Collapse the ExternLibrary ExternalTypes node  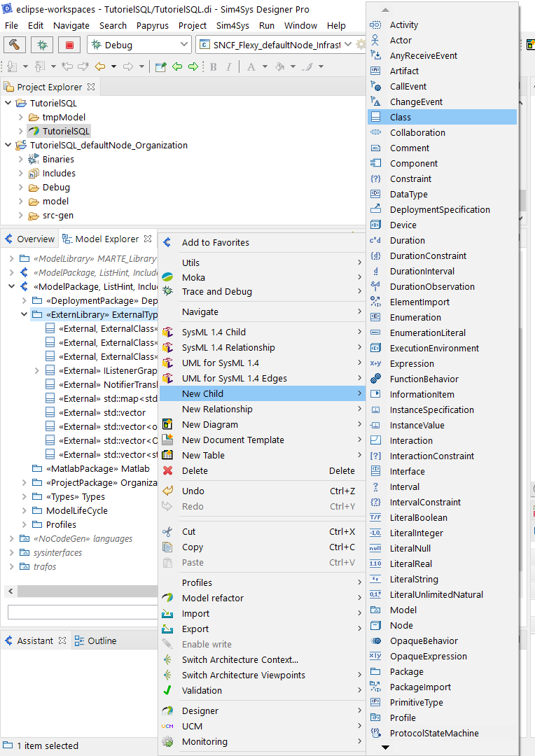pyautogui.click(x=24, y=314)
